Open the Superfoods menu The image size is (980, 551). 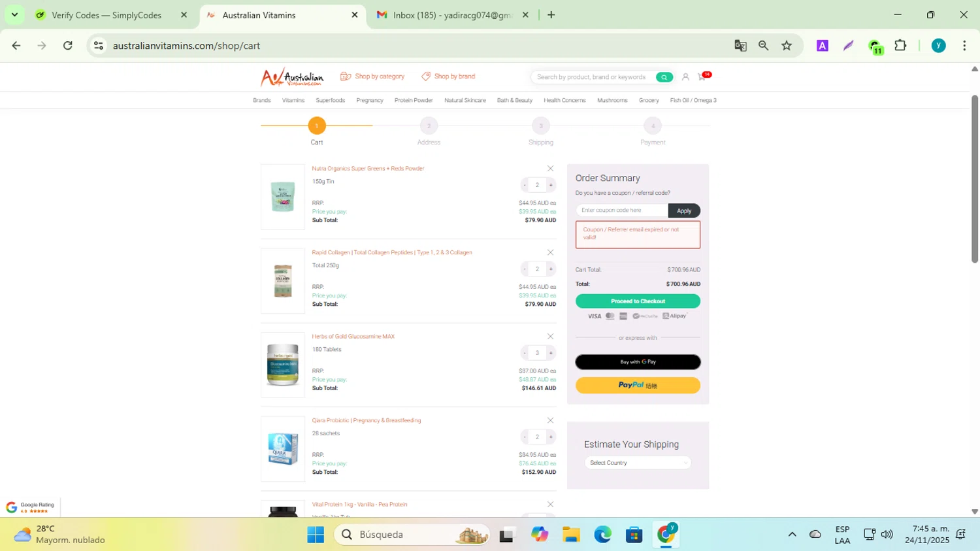[x=330, y=101]
